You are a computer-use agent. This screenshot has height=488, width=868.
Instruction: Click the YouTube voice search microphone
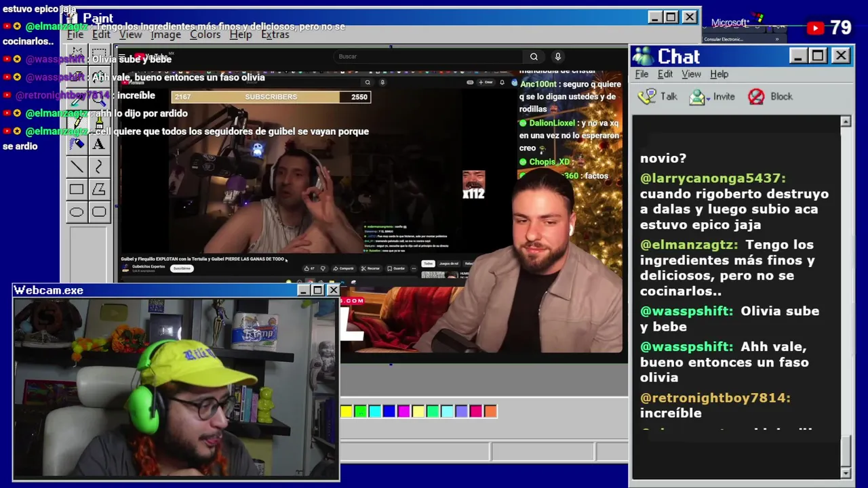point(557,57)
